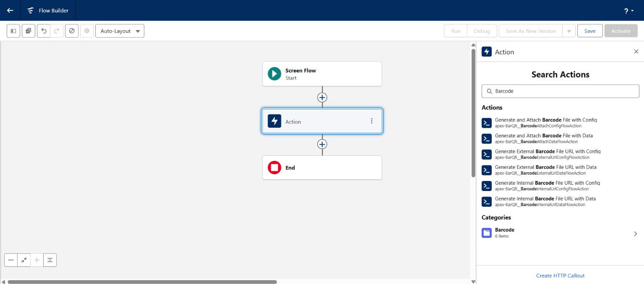Open the help question mark menu
The width and height of the screenshot is (644, 284).
tap(628, 11)
